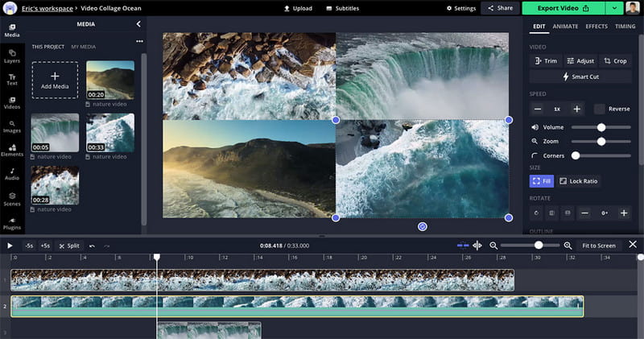Open the Text tool in sidebar

coord(12,80)
